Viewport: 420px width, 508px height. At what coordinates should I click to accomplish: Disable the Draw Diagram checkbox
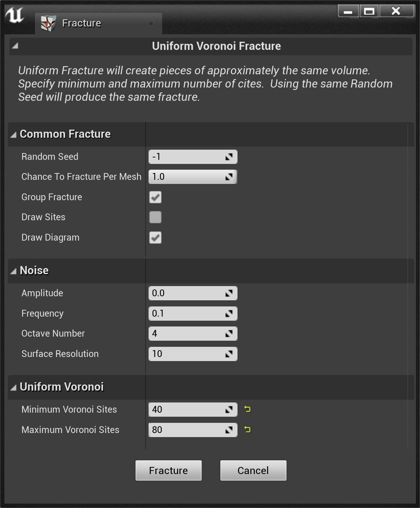pyautogui.click(x=155, y=238)
